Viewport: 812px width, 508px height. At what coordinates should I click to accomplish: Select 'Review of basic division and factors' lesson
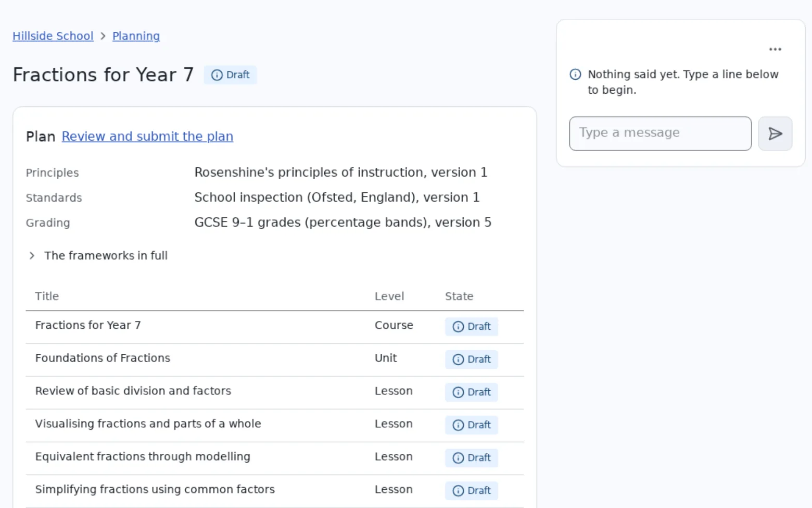coord(133,391)
